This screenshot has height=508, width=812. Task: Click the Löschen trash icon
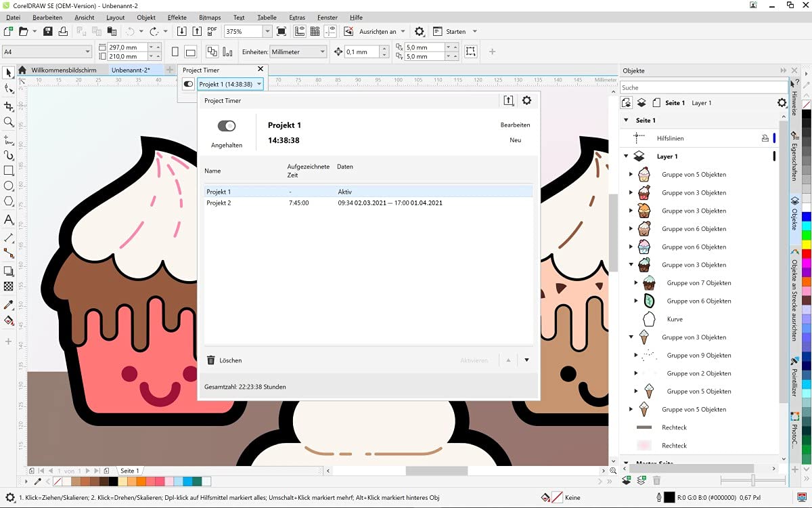point(210,360)
